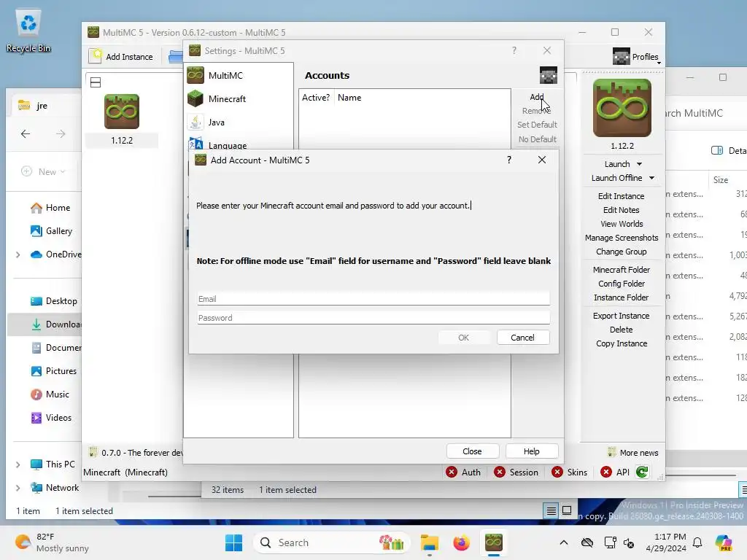This screenshot has height=560, width=747.
Task: Click the Help button in Settings
Action: [531, 451]
